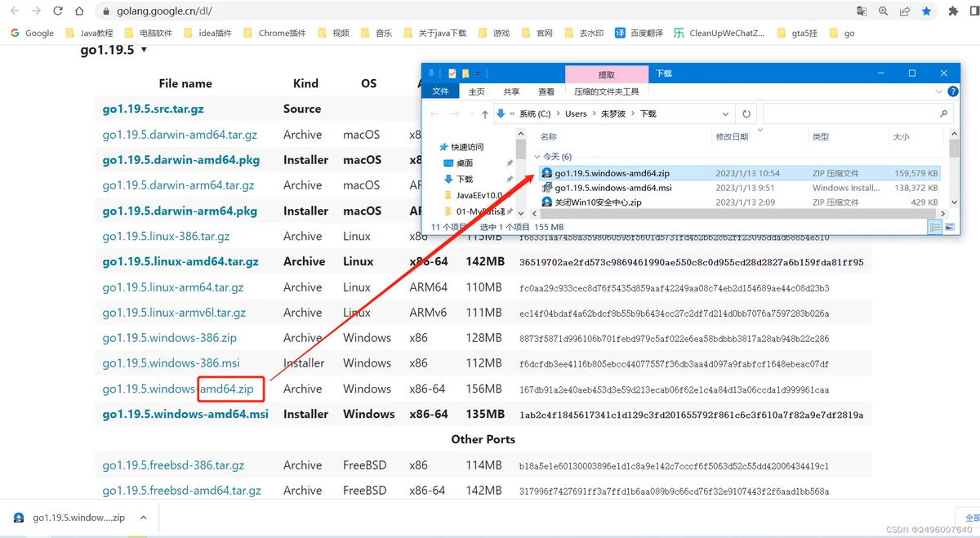Click the browser forward arrow
Viewport: 980px width, 538px height.
coord(37,11)
